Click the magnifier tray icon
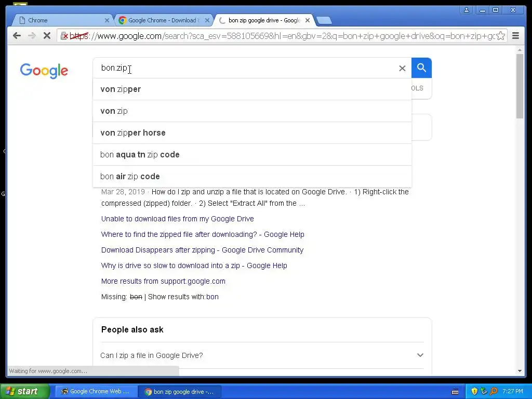532x399 pixels. coord(494,391)
